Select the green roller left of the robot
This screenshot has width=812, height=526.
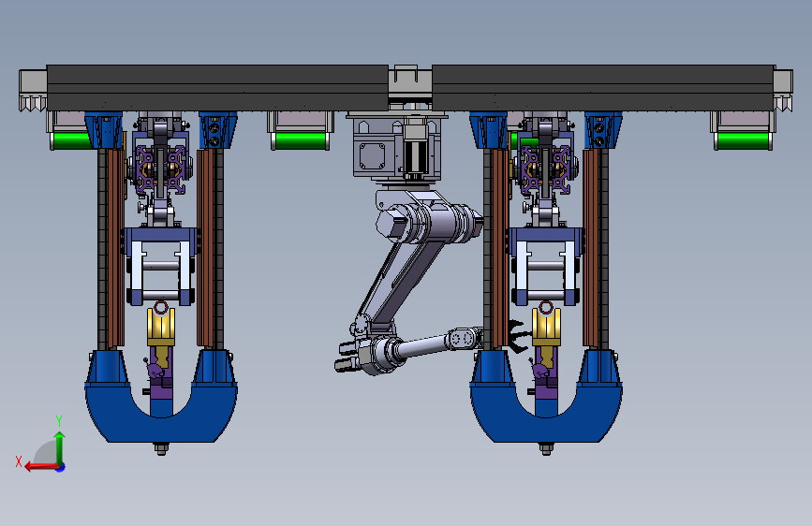pyautogui.click(x=301, y=140)
